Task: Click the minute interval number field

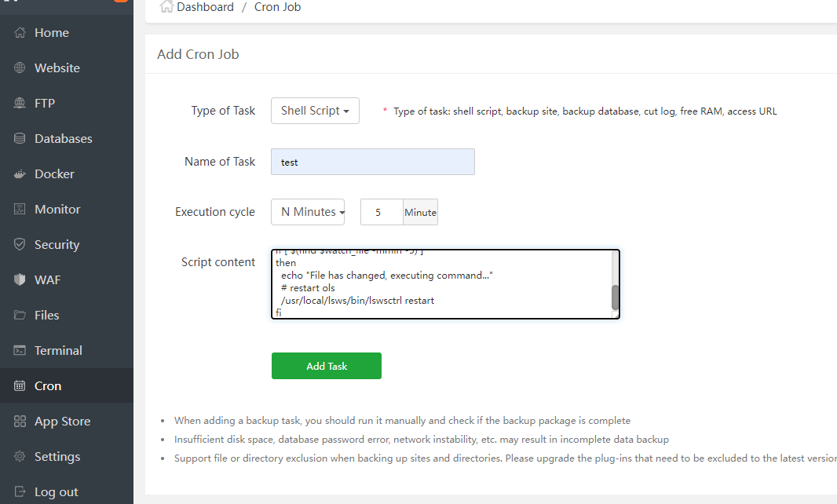Action: (x=381, y=212)
